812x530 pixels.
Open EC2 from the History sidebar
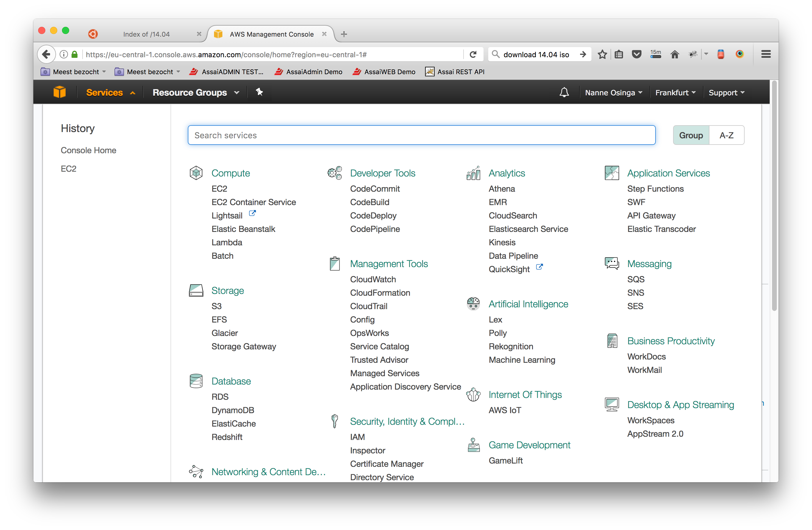69,169
